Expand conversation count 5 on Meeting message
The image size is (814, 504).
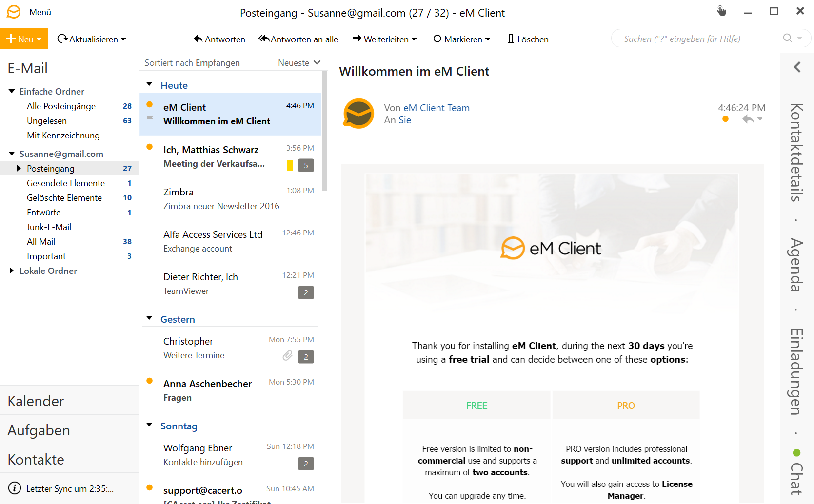coord(306,165)
